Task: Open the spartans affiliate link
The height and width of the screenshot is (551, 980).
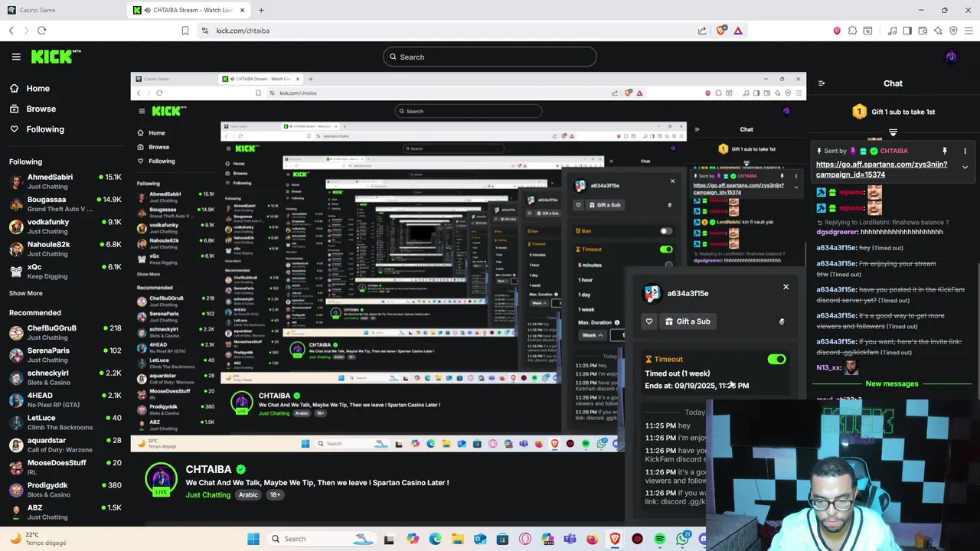Action: click(881, 169)
